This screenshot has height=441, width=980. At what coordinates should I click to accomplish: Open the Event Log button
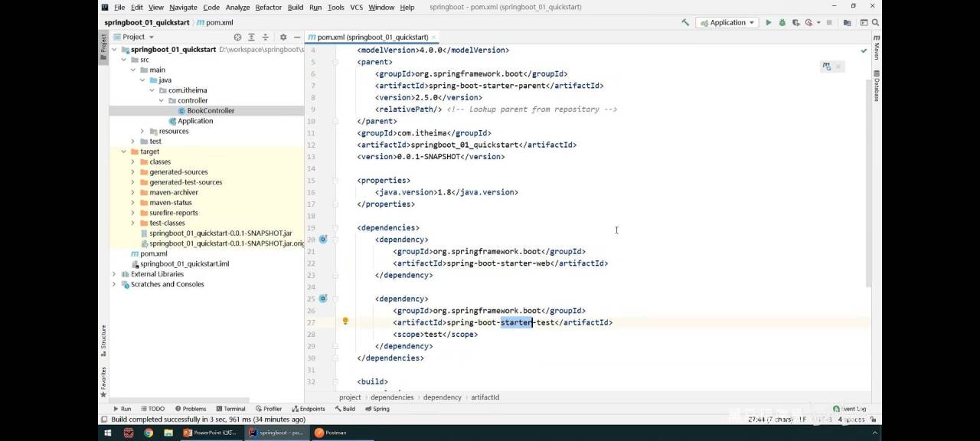pyautogui.click(x=850, y=409)
